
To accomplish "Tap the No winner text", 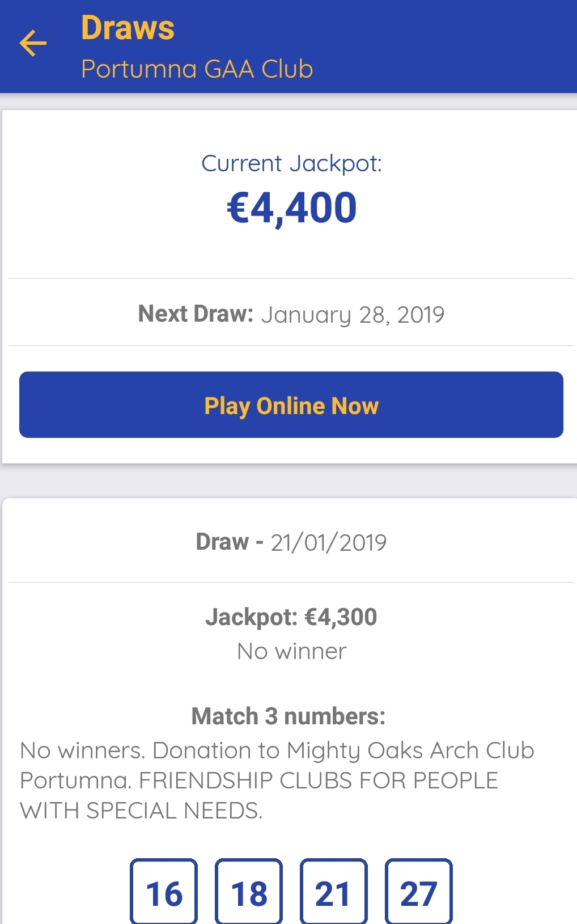I will 291,651.
